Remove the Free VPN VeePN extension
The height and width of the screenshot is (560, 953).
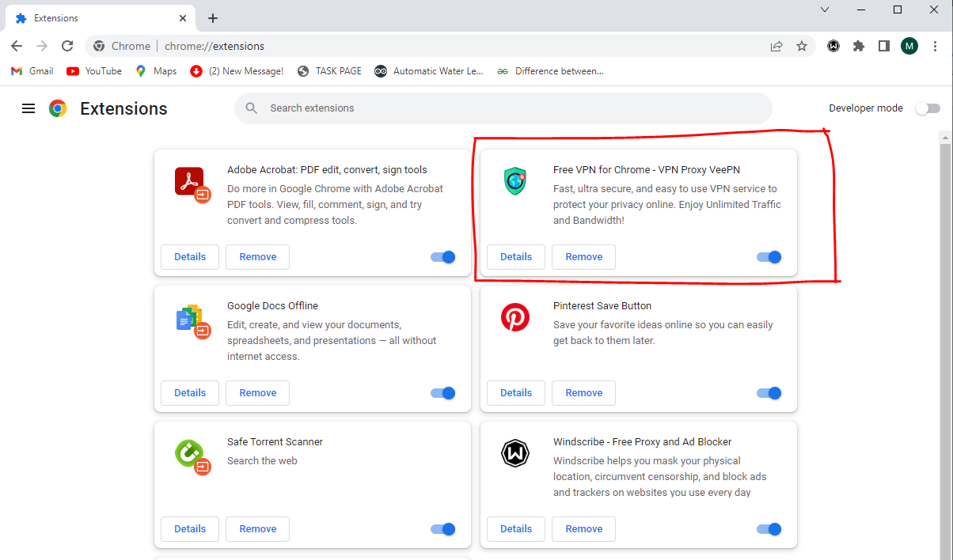coord(584,257)
